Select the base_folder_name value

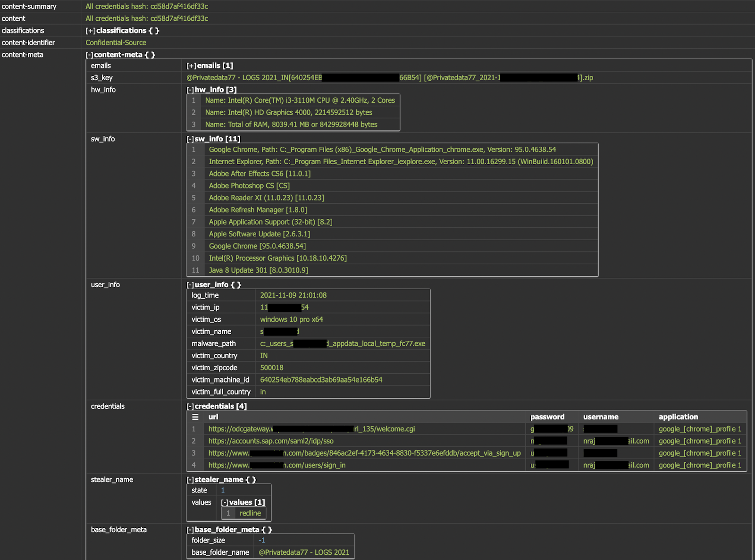tap(304, 553)
